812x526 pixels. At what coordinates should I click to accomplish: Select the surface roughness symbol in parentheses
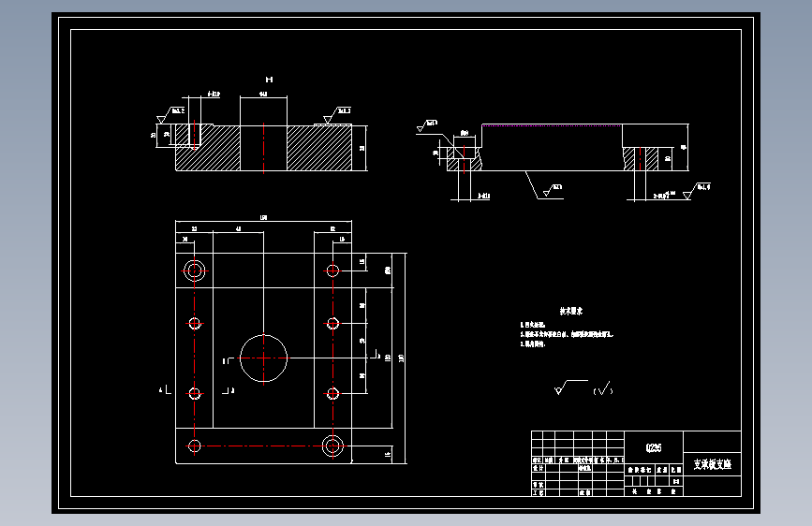pyautogui.click(x=603, y=389)
